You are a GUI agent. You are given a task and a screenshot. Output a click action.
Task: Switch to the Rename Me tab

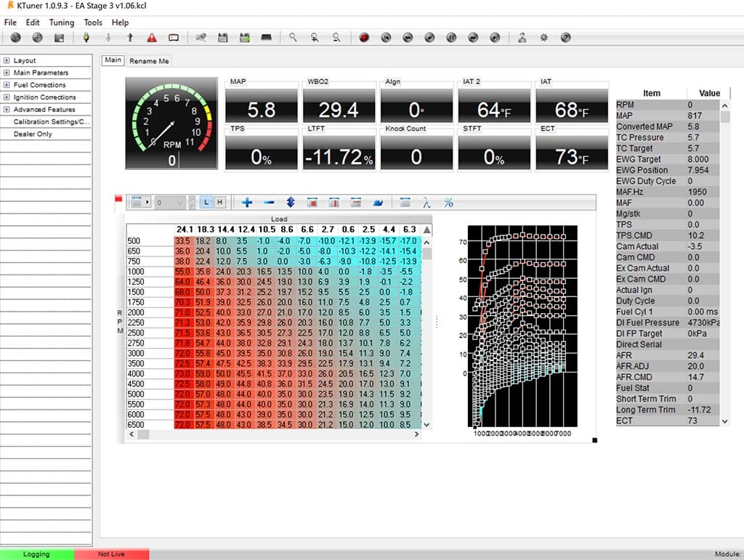[x=148, y=61]
